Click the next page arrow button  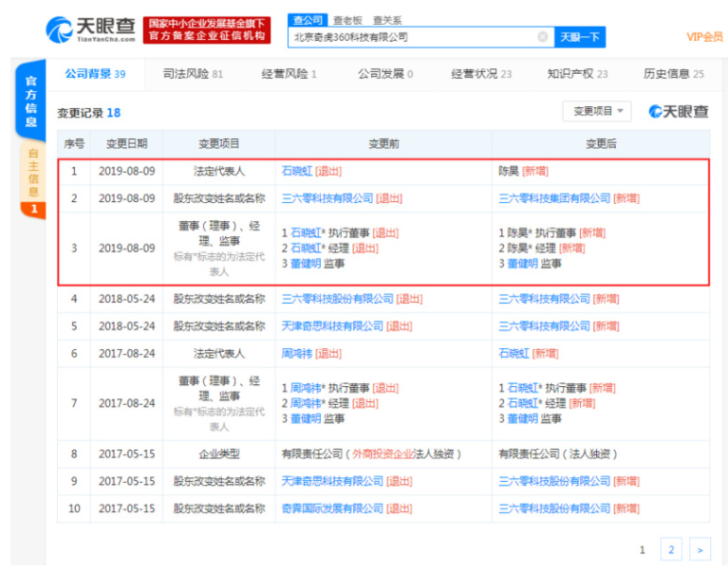[700, 550]
